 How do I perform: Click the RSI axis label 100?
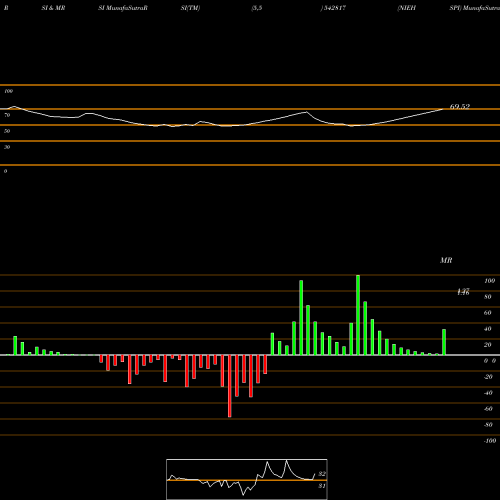tap(8, 91)
